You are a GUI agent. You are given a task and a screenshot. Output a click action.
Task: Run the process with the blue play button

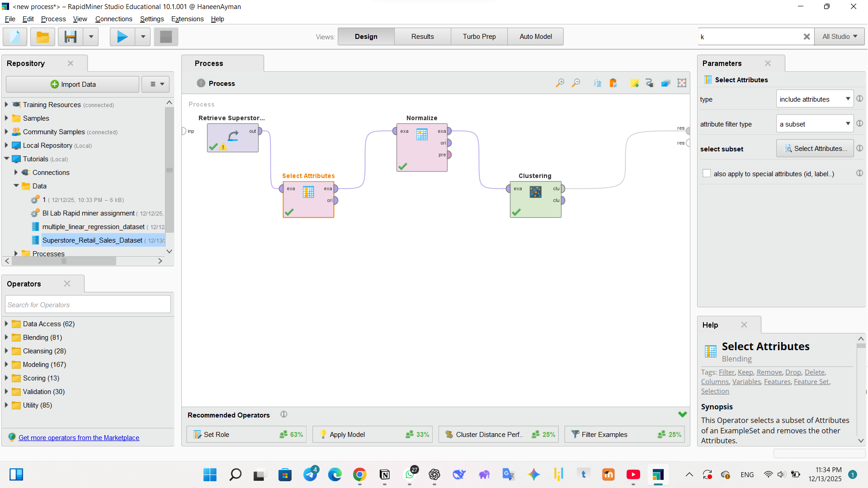click(x=122, y=37)
